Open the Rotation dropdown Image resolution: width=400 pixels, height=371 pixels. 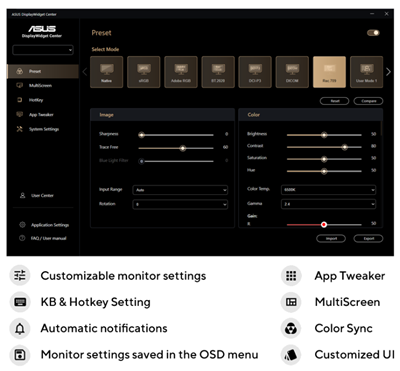(x=180, y=204)
